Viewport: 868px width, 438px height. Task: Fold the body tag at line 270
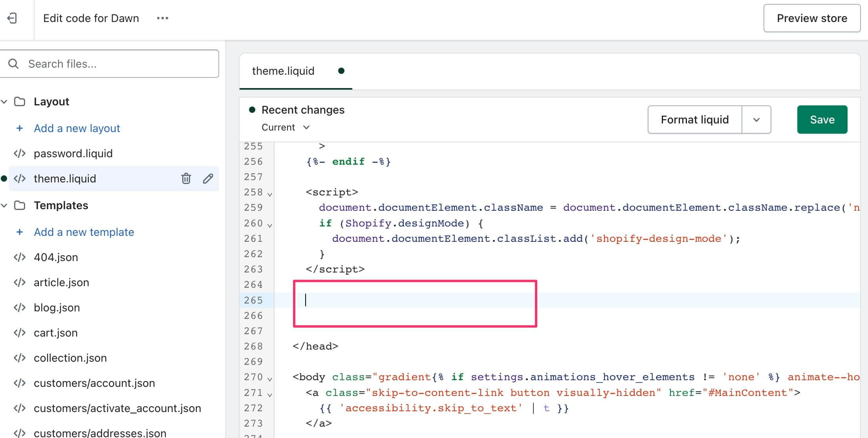[270, 379]
